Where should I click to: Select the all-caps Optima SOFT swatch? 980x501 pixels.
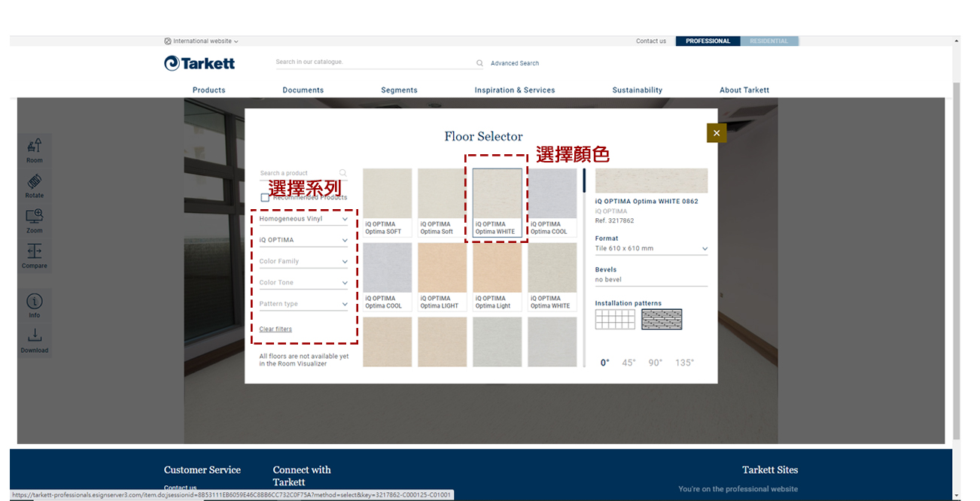pos(387,202)
